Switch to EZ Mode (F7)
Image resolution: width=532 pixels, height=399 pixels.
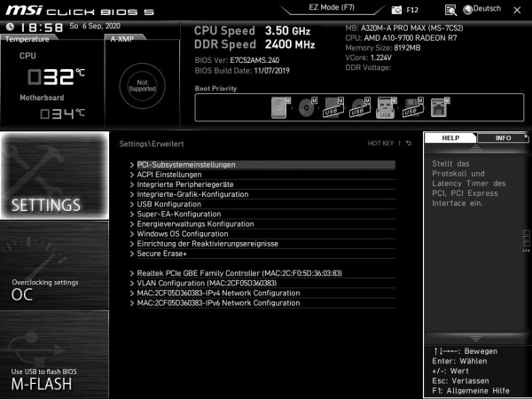[332, 7]
